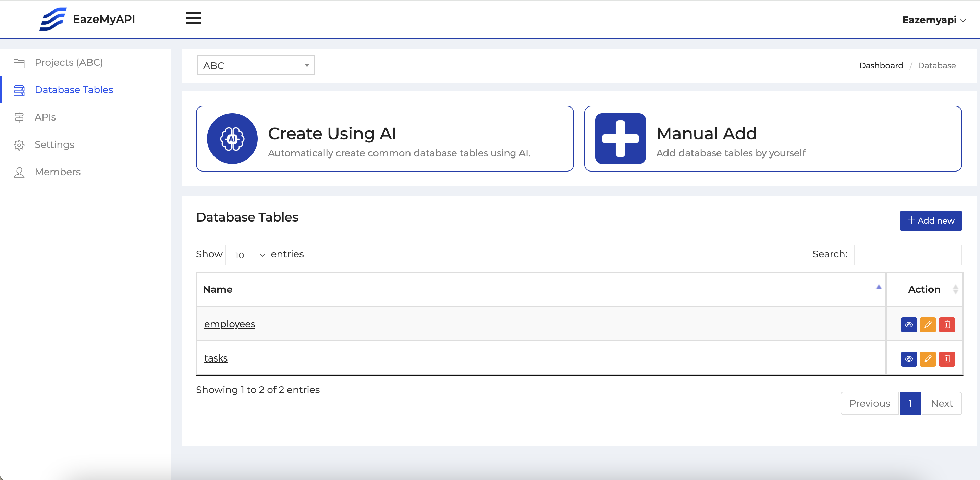This screenshot has width=980, height=480.
Task: Open Members via the person icon
Action: (19, 172)
